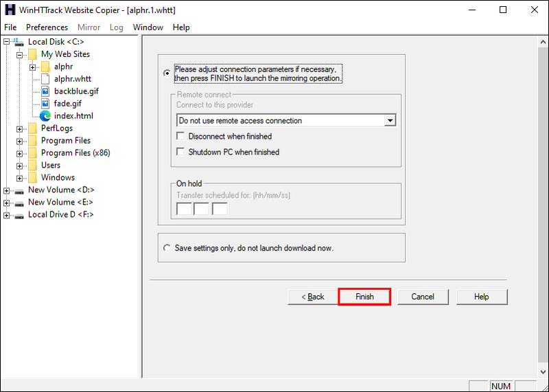Select the Local Disk C: drive icon

[19, 42]
